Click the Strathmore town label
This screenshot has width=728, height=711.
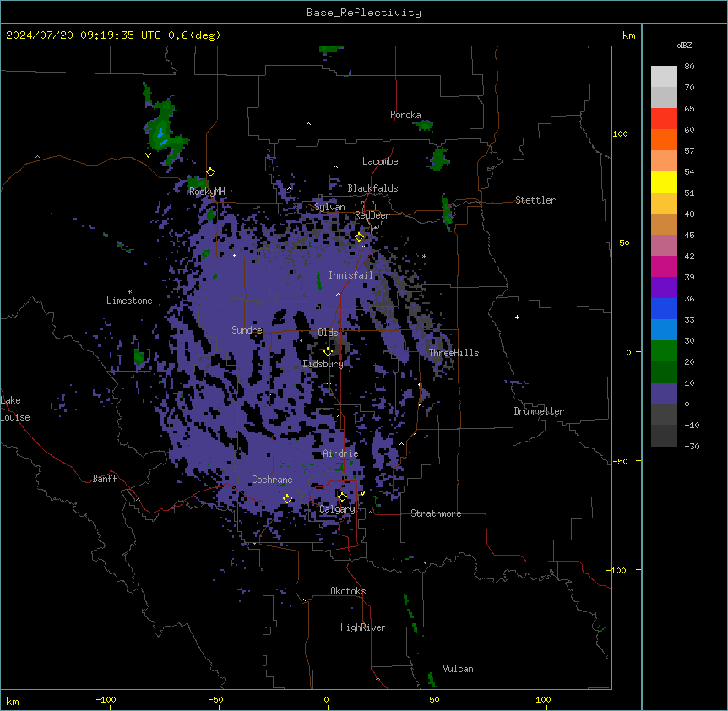(436, 513)
